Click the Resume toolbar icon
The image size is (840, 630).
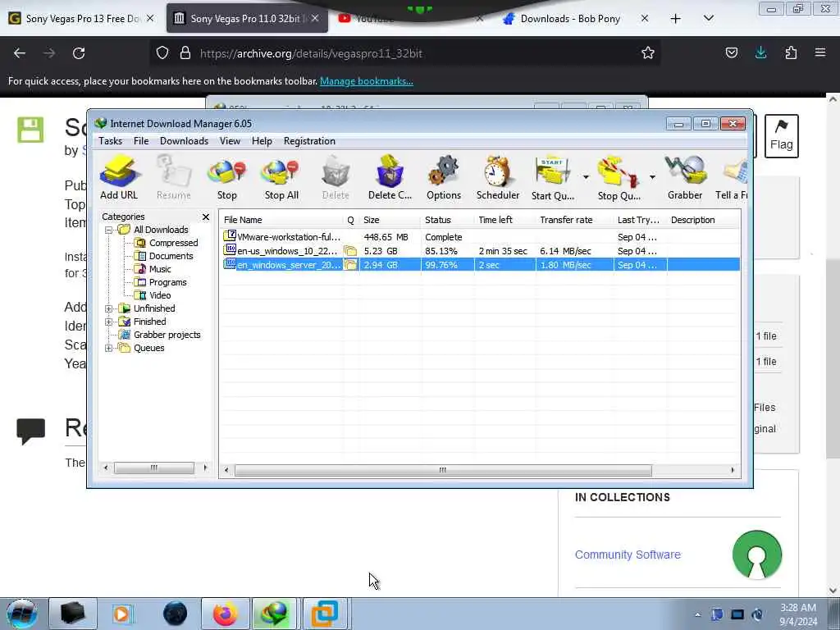174,177
